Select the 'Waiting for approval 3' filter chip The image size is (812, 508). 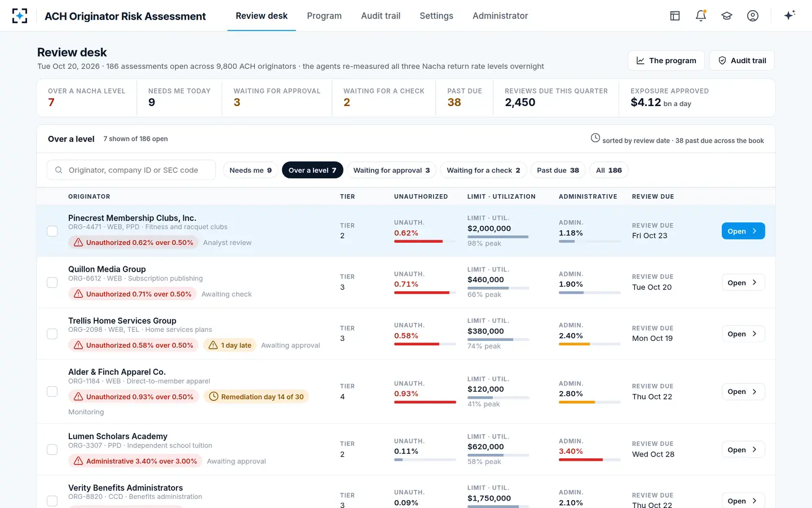(x=391, y=170)
